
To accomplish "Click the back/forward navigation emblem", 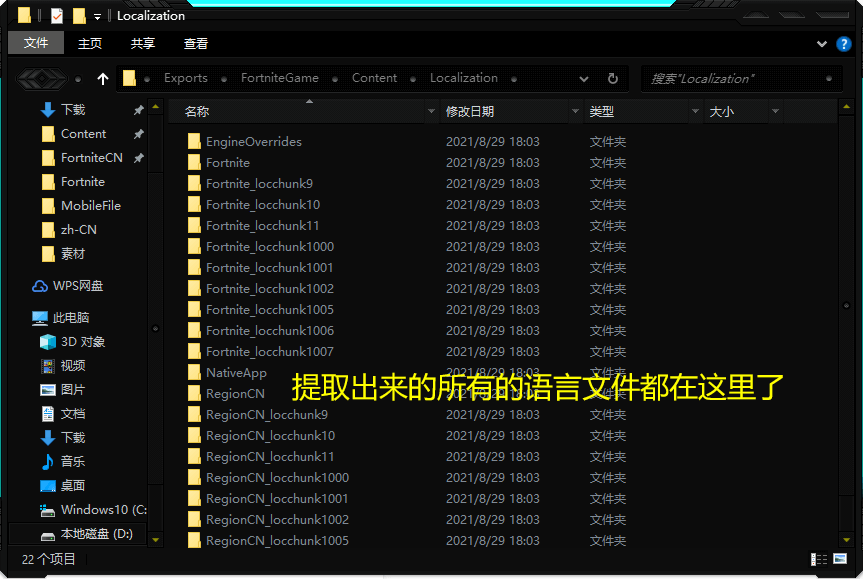I will click(42, 79).
